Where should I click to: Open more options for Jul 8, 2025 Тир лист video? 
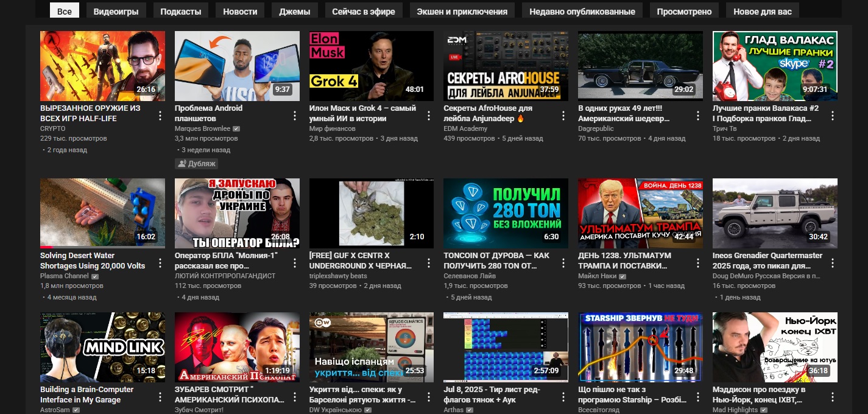563,396
